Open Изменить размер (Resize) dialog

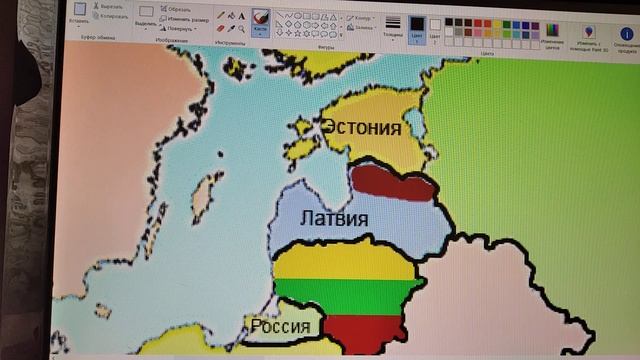184,19
